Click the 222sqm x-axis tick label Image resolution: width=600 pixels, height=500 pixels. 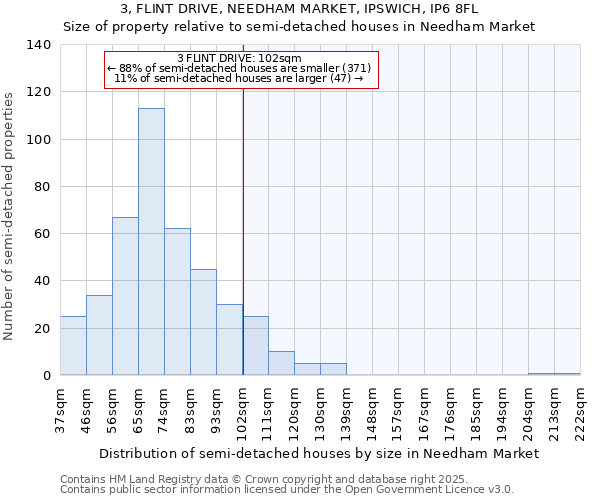581,409
